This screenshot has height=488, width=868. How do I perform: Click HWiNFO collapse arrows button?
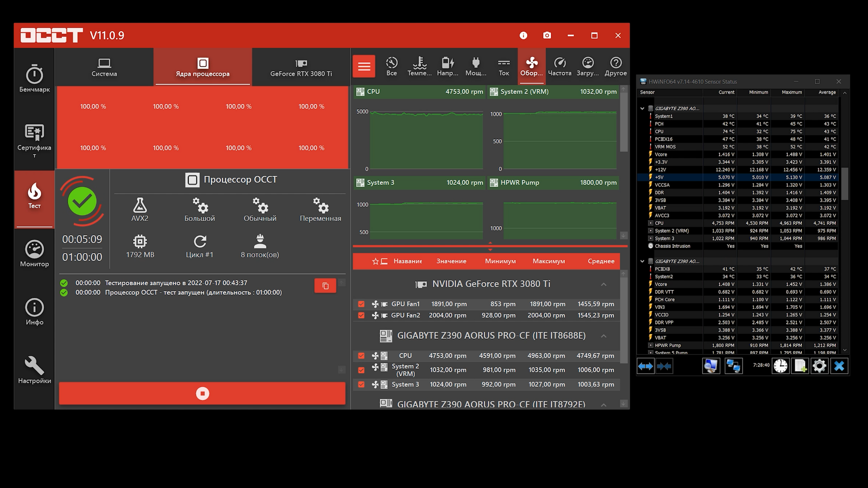[664, 366]
